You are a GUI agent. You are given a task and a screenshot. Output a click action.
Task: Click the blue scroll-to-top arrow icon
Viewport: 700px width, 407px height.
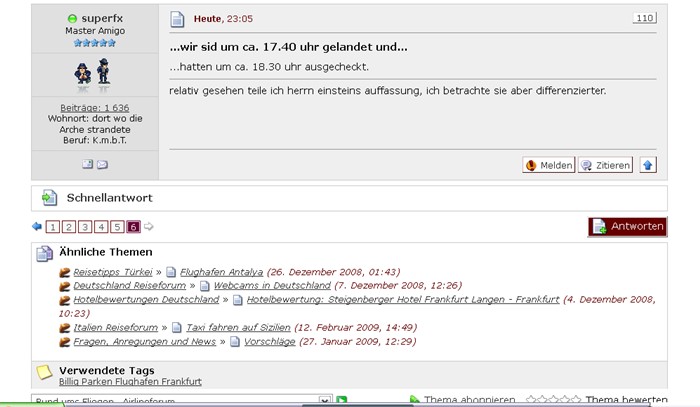tap(648, 165)
